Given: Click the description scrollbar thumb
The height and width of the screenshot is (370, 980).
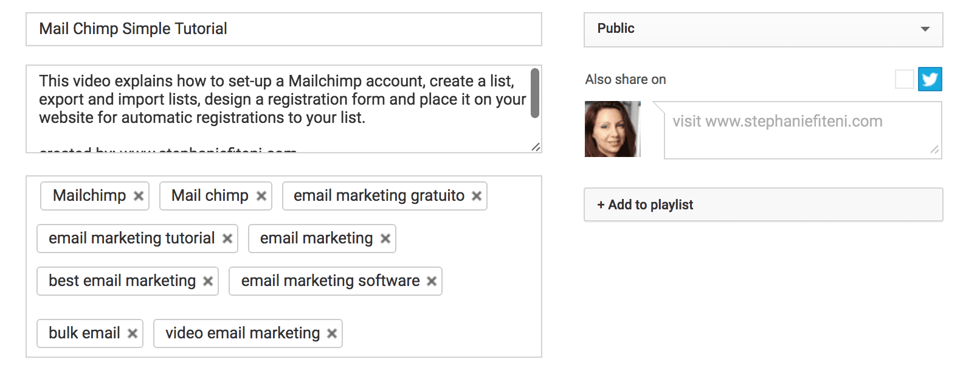Looking at the screenshot, I should pos(535,92).
